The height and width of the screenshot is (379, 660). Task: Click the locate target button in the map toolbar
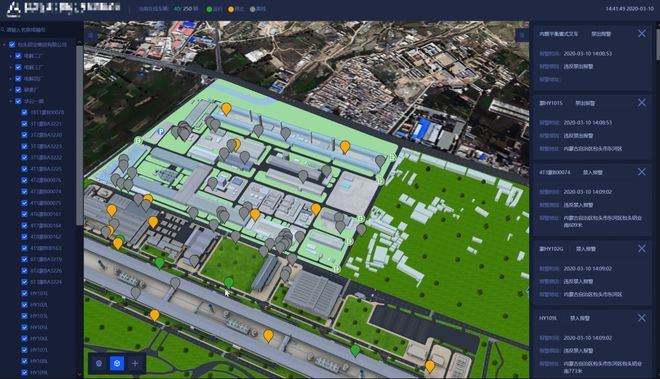[x=99, y=363]
